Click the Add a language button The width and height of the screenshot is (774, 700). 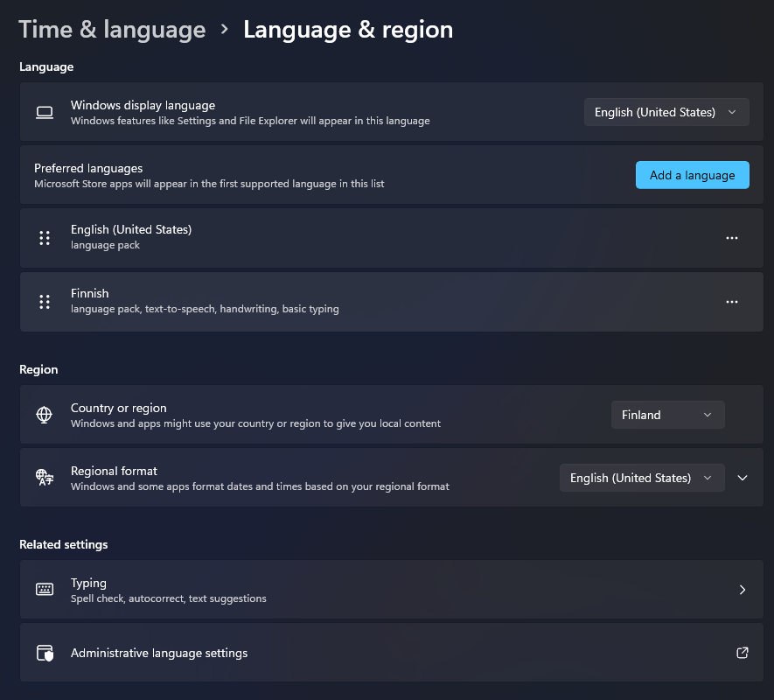[x=692, y=175]
